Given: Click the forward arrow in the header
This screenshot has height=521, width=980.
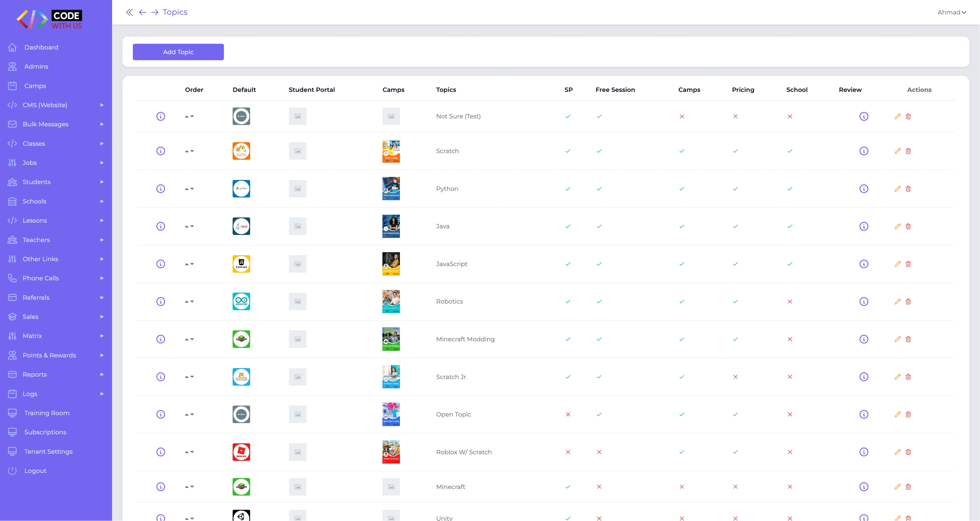Looking at the screenshot, I should coord(154,12).
